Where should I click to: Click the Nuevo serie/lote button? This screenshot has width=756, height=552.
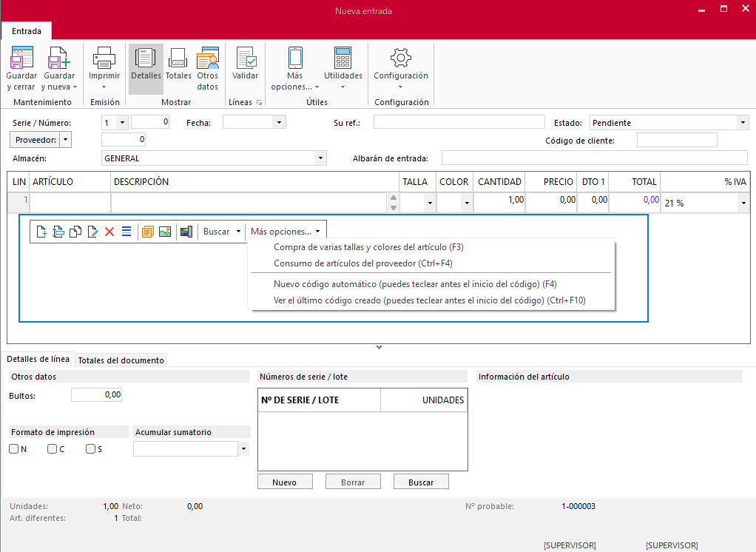pos(285,482)
